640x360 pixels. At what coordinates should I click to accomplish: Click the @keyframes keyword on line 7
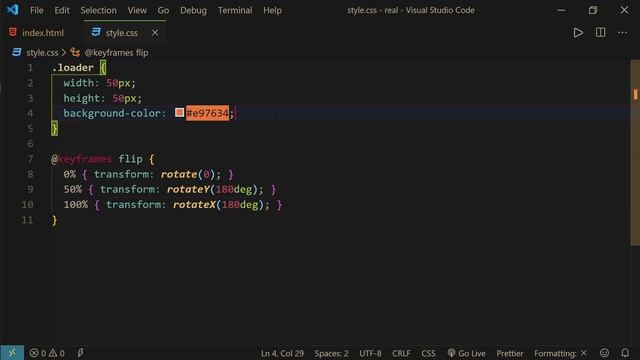[x=81, y=159]
